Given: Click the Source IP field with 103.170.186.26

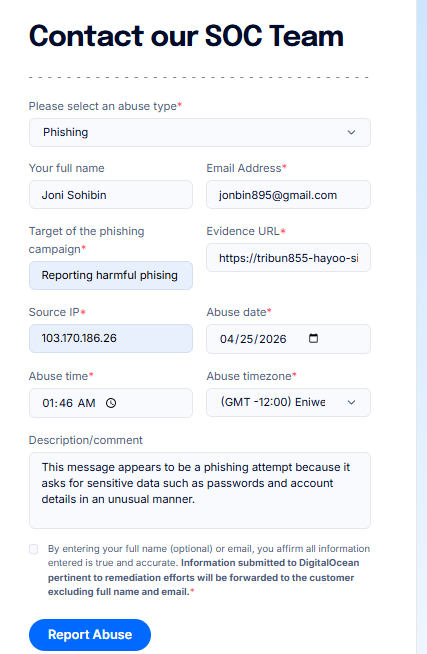Looking at the screenshot, I should [111, 338].
